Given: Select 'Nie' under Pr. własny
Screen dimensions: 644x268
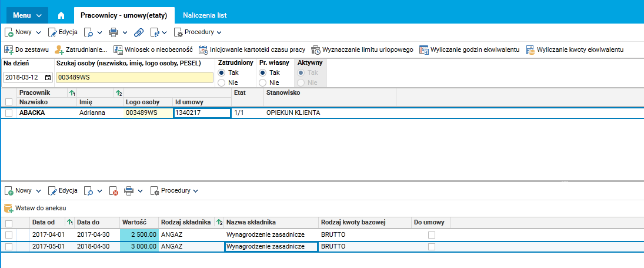Looking at the screenshot, I should (x=263, y=82).
